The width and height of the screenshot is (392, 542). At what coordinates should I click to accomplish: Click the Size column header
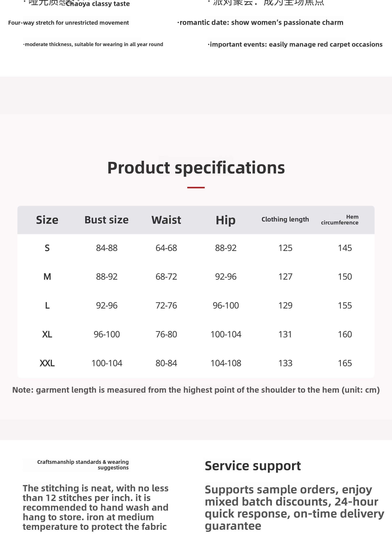tap(47, 220)
